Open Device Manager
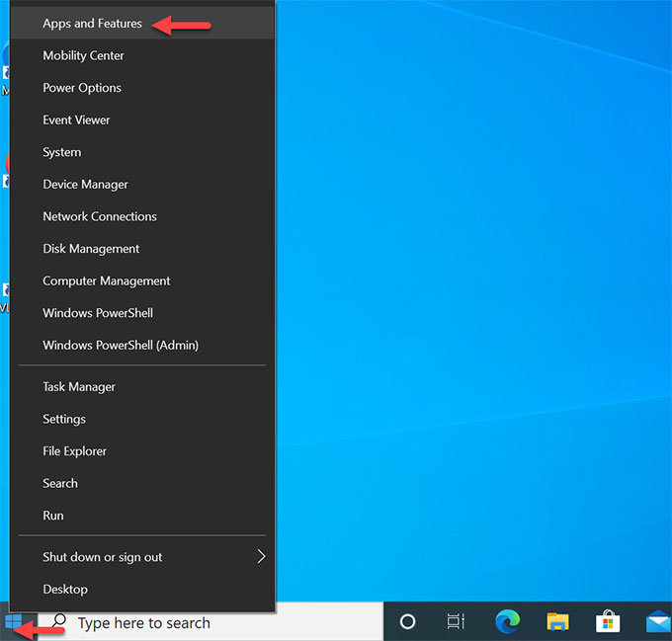 tap(142, 184)
